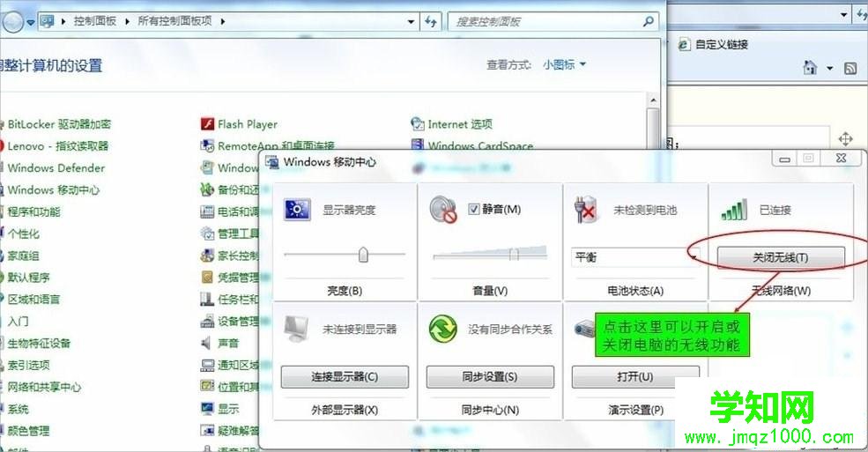The width and height of the screenshot is (868, 452).
Task: Open the 网络和共享中心 link
Action: click(x=44, y=387)
